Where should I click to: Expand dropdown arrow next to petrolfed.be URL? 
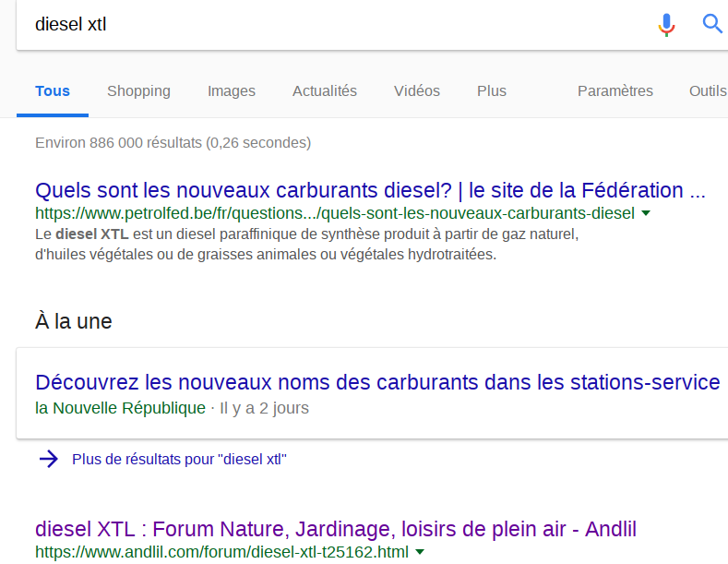[646, 213]
